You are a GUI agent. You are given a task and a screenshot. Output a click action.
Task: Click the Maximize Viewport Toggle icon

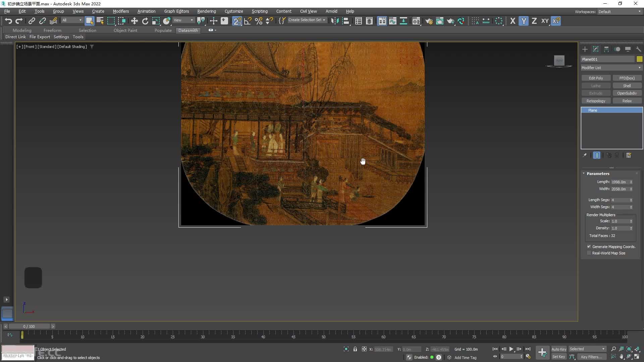point(637,357)
